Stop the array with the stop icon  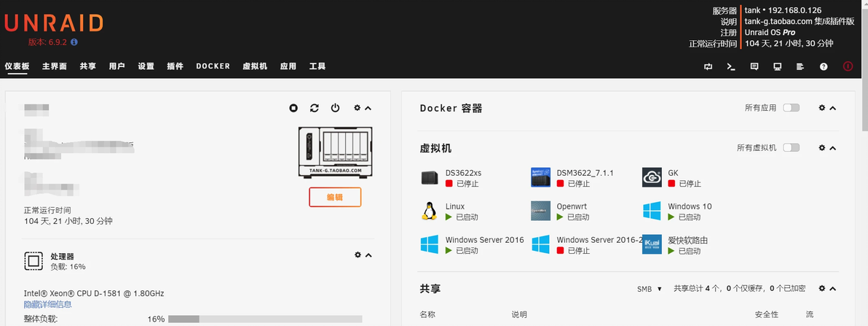coord(293,108)
